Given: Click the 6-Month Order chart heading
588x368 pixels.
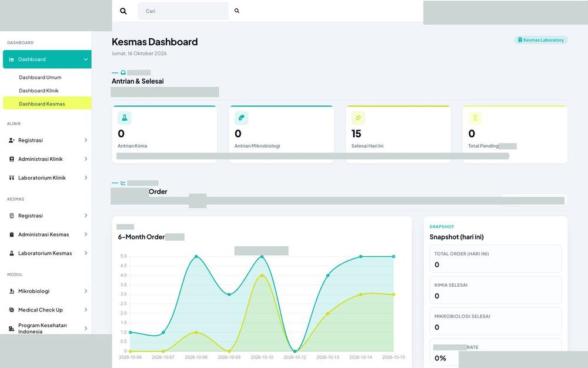Looking at the screenshot, I should coord(141,237).
